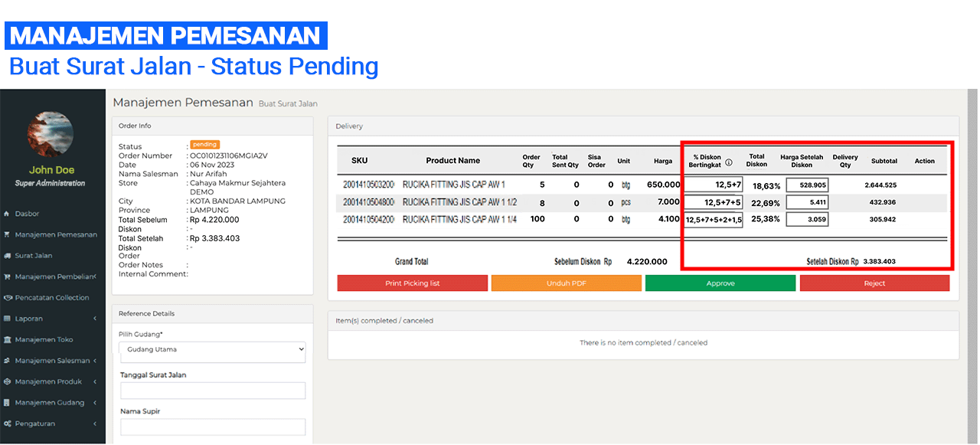The image size is (980, 445).
Task: Click the orange pending status badge
Action: [x=204, y=144]
